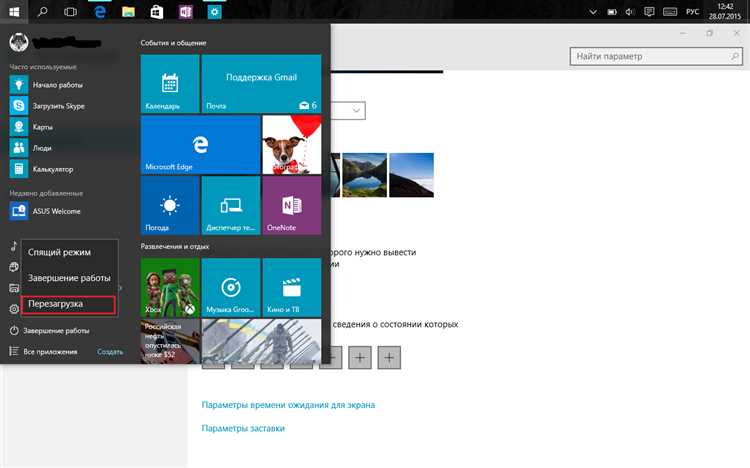Open Параметры времени ожидания для экрана link
750x468 pixels.
pyautogui.click(x=288, y=405)
